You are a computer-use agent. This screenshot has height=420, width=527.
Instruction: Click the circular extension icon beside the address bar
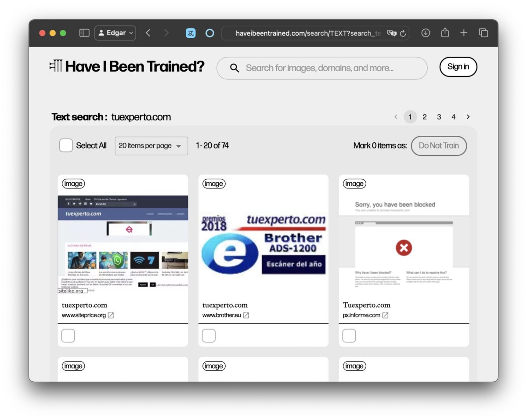pyautogui.click(x=210, y=33)
